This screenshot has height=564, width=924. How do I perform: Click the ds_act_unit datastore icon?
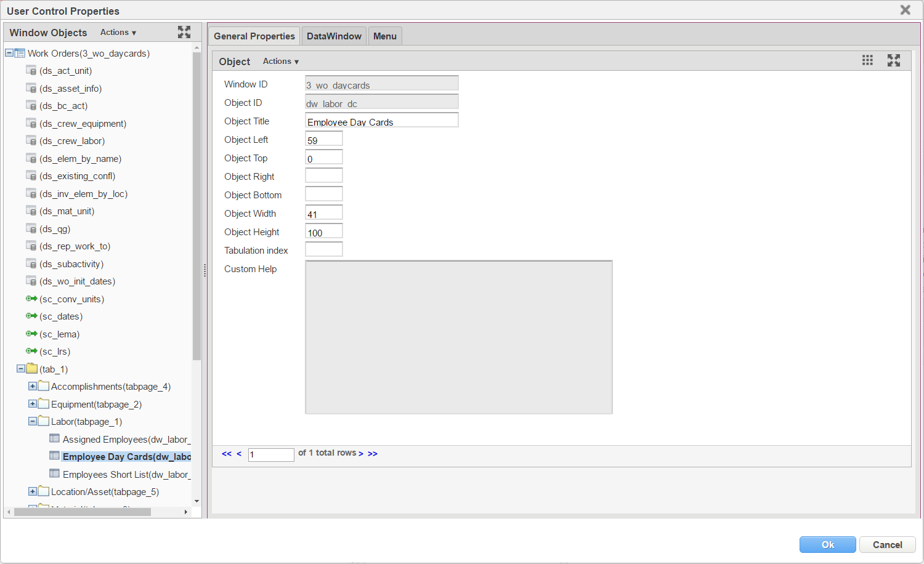[31, 71]
